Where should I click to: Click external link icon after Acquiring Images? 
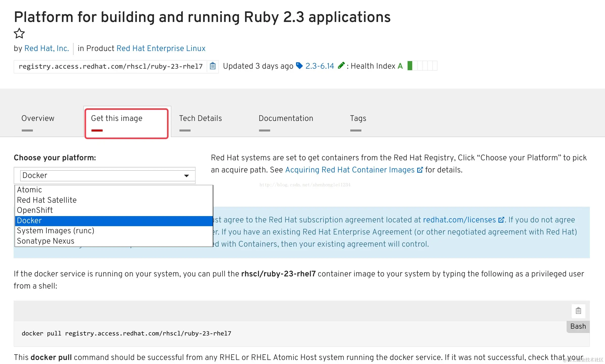click(420, 170)
